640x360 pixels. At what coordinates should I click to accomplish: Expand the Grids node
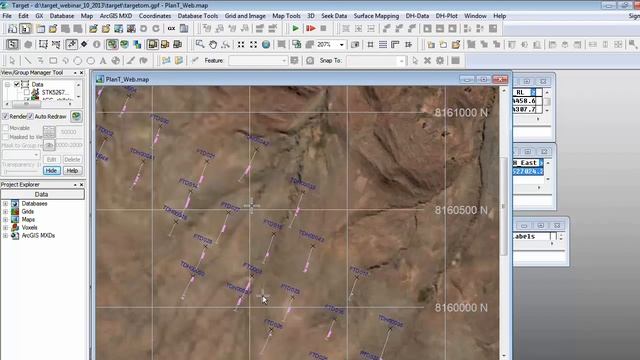click(5, 211)
